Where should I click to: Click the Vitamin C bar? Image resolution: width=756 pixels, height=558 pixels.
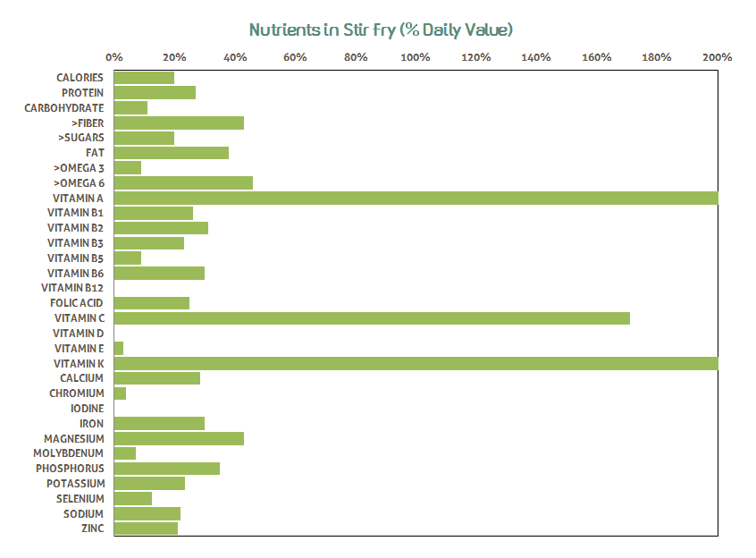click(x=372, y=318)
